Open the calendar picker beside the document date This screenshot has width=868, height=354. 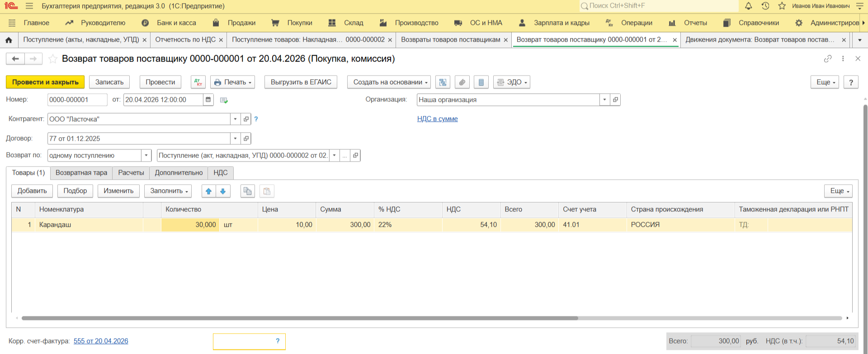coord(208,100)
